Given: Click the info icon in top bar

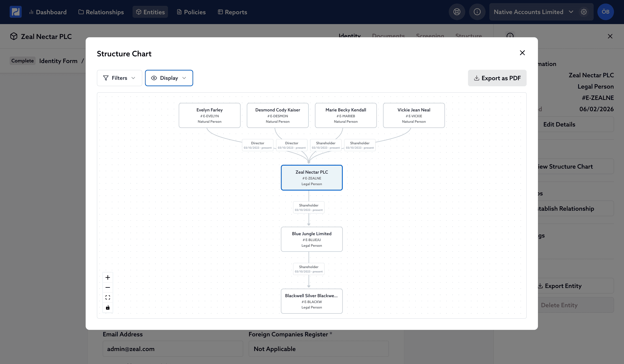Looking at the screenshot, I should [x=477, y=12].
